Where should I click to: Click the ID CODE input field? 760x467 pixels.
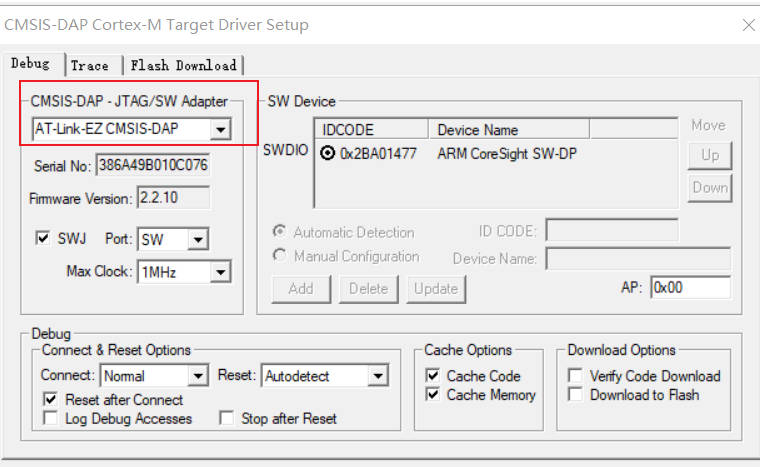tap(612, 230)
